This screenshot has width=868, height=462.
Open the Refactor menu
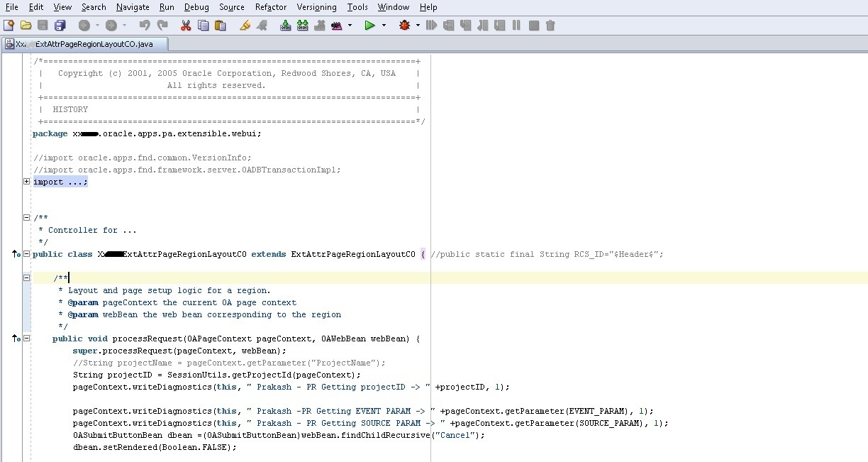(271, 7)
